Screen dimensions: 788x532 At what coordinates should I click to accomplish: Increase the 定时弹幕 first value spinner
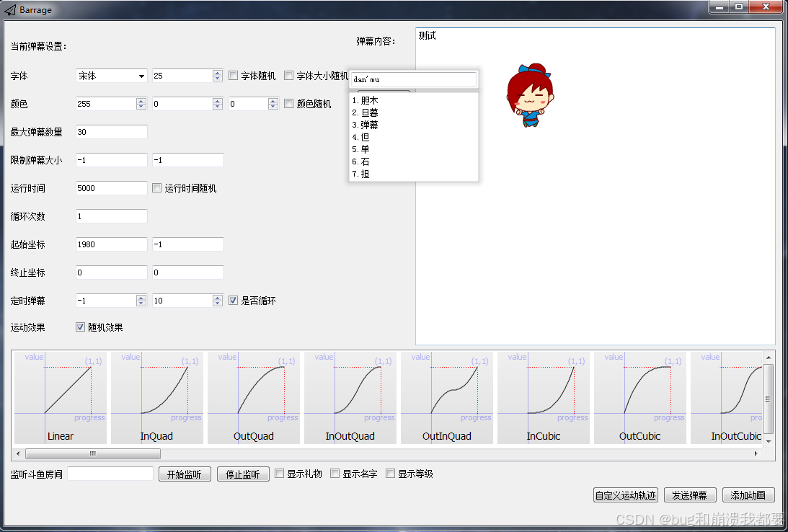(x=141, y=298)
